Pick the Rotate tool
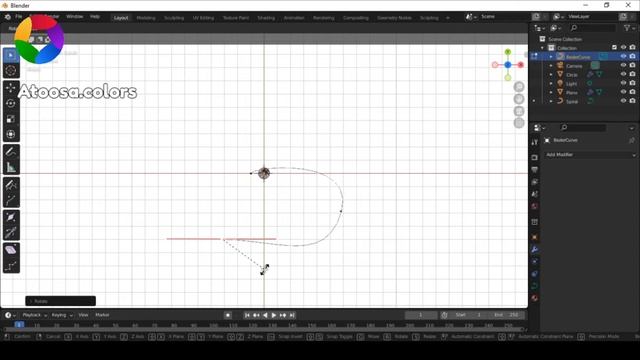 point(11,103)
